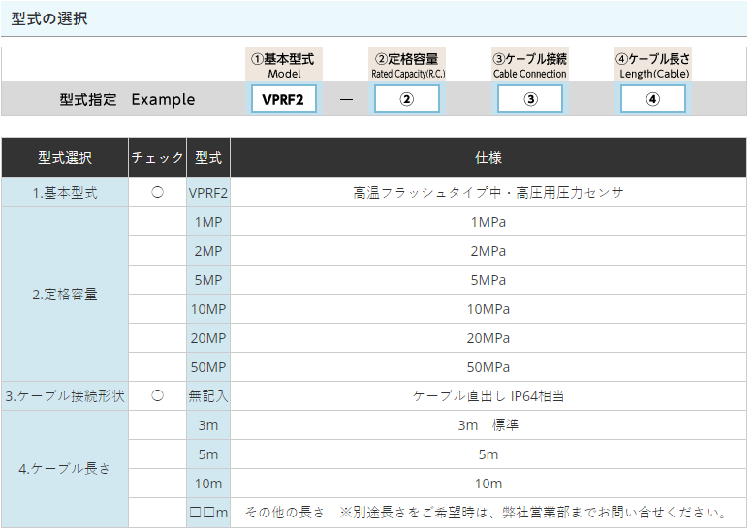Viewport: 756px width, 532px height.
Task: Select the circle check for 3.ケーブル接続形状
Action: (x=157, y=396)
